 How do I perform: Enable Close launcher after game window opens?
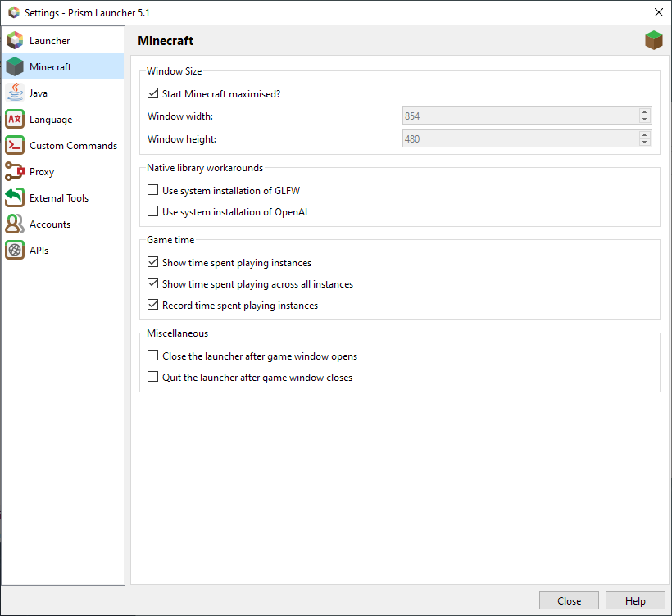click(152, 356)
